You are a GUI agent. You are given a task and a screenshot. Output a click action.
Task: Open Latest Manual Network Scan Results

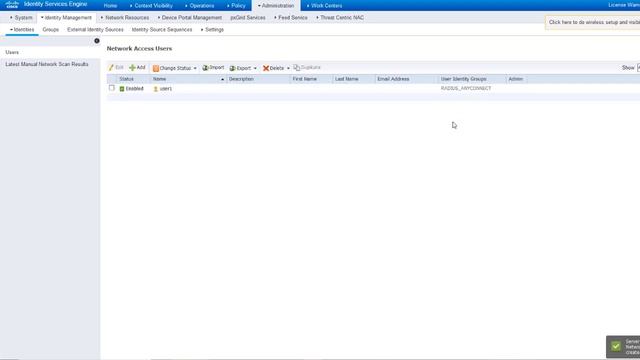tap(47, 64)
